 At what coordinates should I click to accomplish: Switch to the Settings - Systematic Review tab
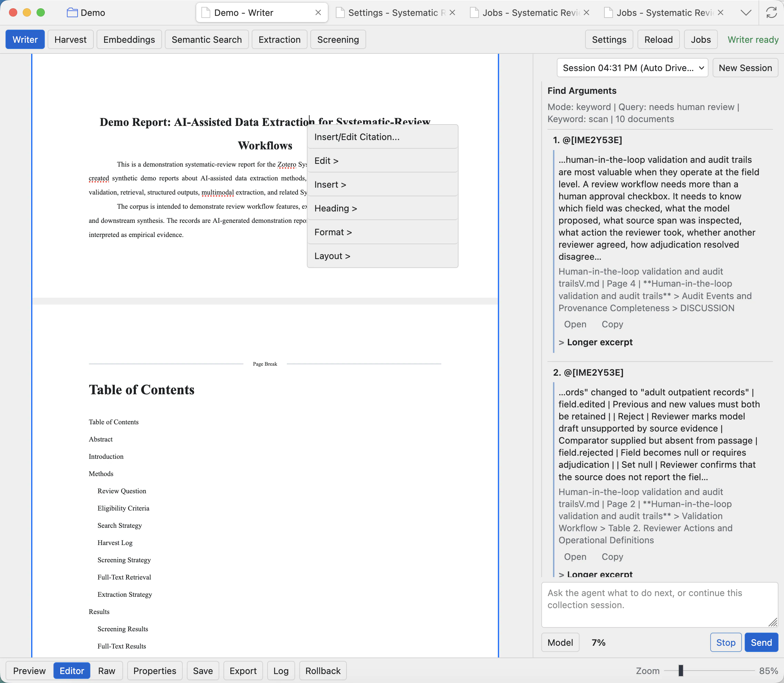tap(395, 12)
